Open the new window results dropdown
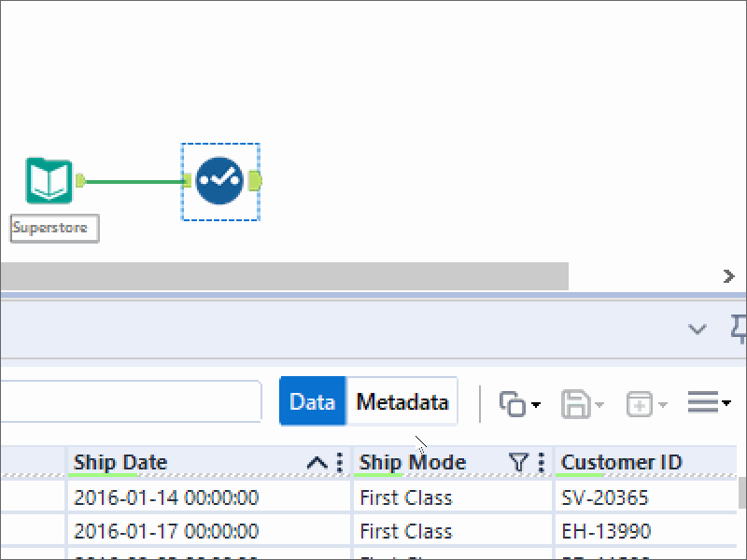747x560 pixels. (x=647, y=403)
